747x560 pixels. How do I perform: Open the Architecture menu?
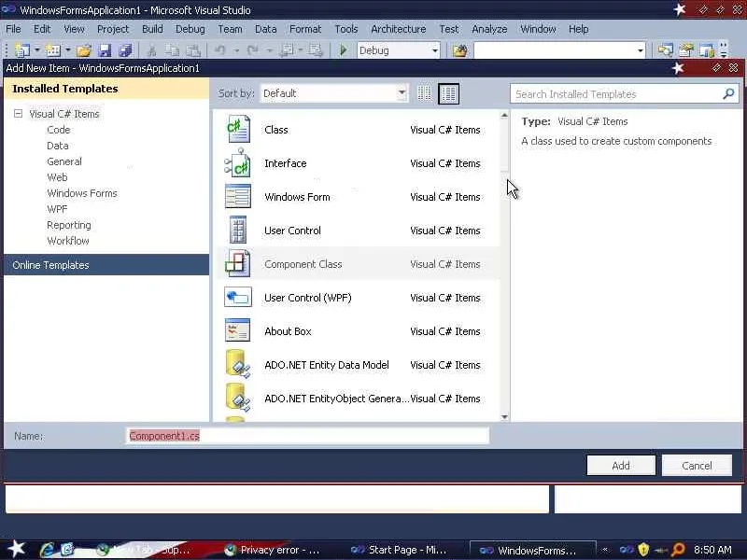tap(399, 29)
